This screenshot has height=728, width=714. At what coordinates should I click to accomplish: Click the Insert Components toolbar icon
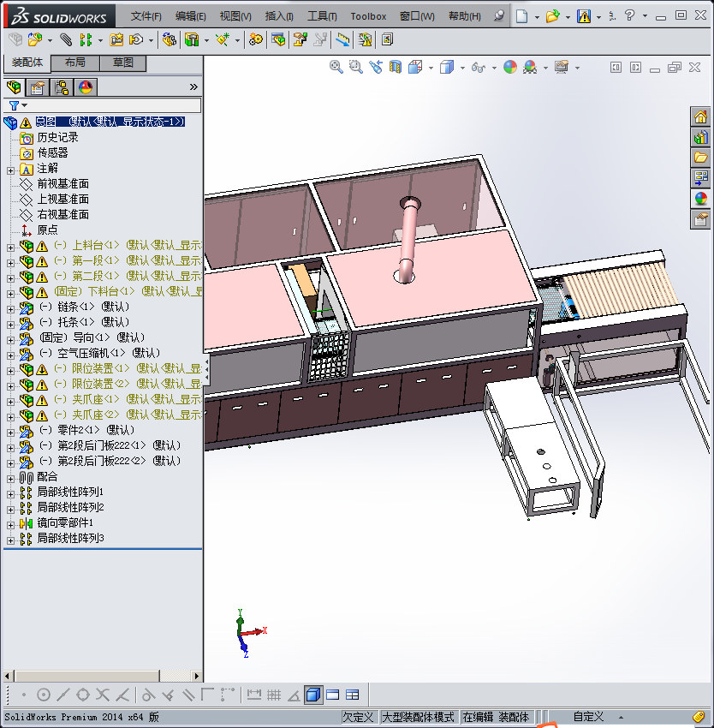pos(35,40)
